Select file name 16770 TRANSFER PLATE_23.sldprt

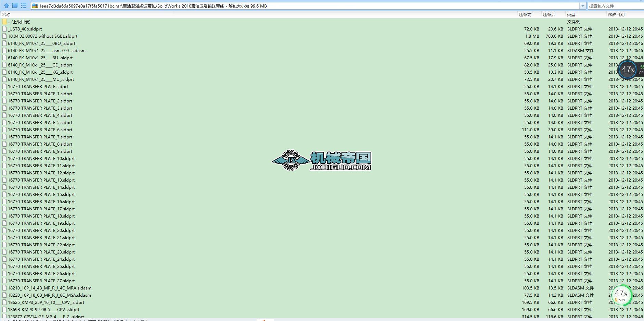pos(41,252)
